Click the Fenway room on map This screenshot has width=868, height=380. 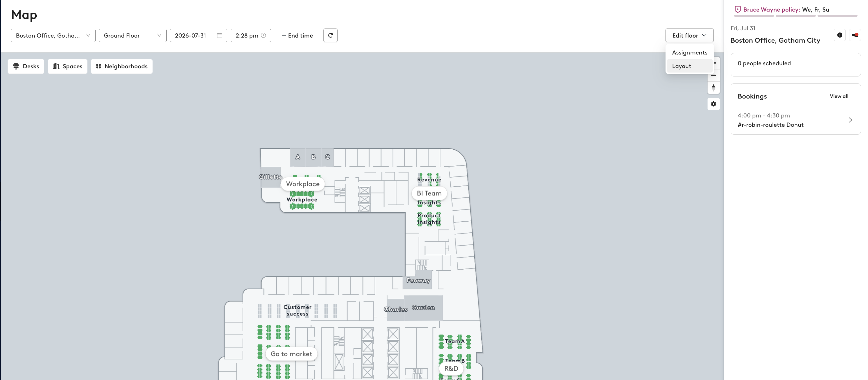coord(418,280)
